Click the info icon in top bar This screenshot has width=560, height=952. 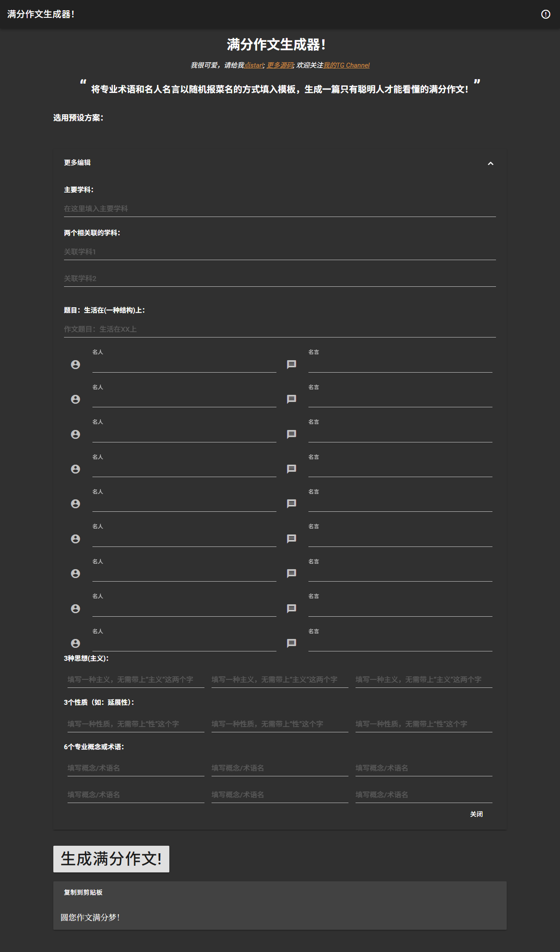click(545, 14)
